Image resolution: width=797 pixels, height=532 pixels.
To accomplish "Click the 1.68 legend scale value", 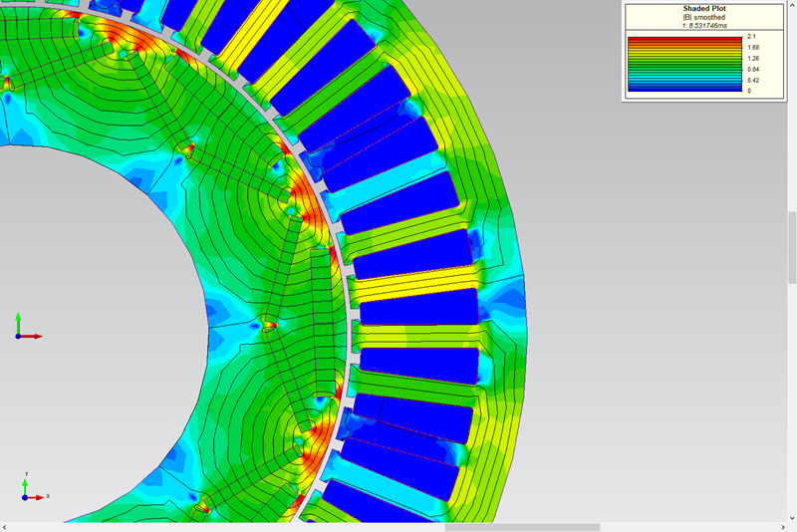I will 753,47.
